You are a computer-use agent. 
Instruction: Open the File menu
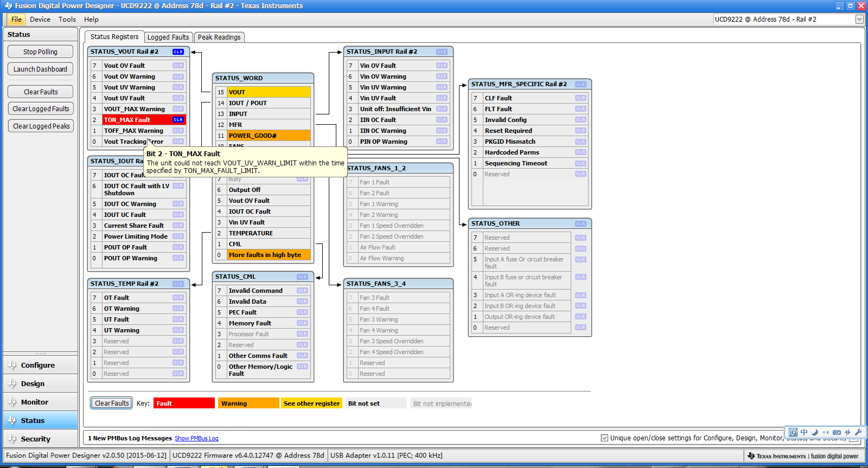click(x=16, y=20)
